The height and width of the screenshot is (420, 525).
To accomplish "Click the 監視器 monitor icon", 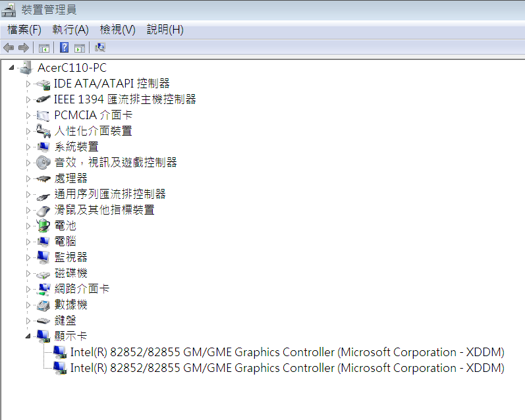I will (x=43, y=257).
